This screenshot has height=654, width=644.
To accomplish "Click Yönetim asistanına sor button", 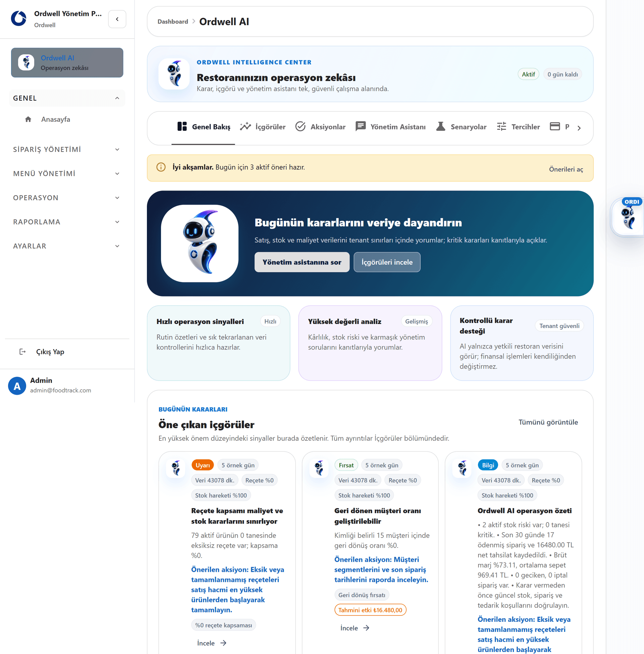I will (302, 262).
